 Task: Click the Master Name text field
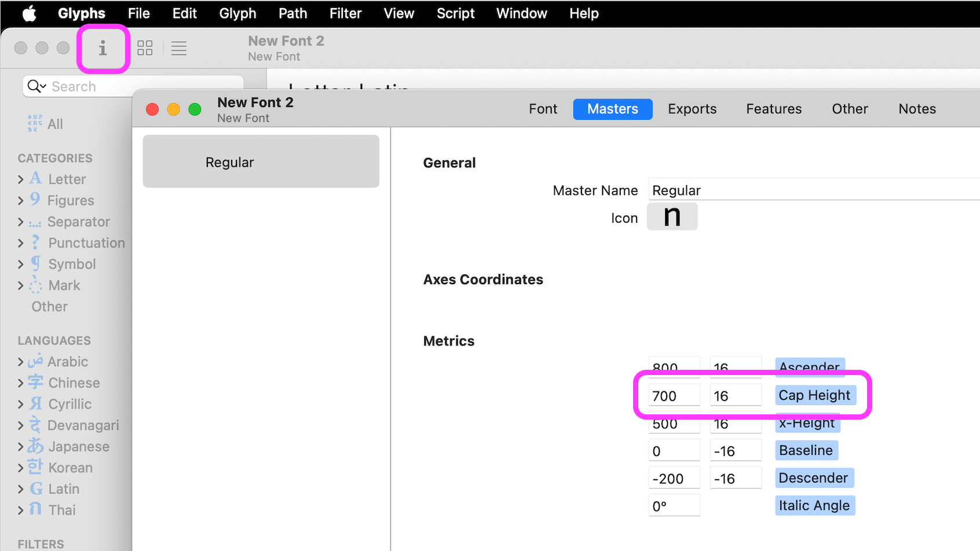pos(814,190)
